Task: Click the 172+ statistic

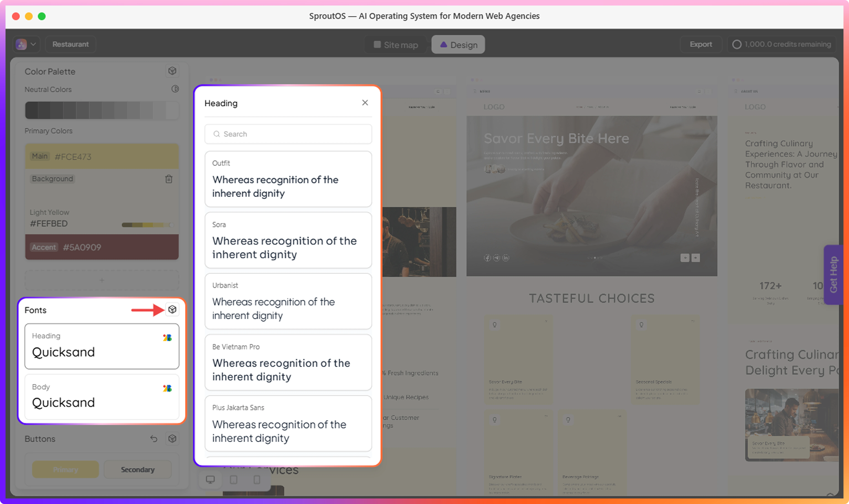Action: (771, 286)
